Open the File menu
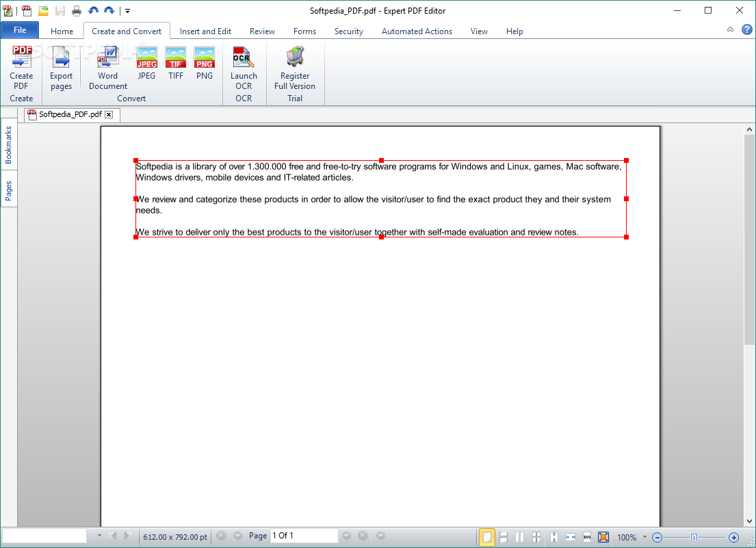756x548 pixels. point(20,30)
